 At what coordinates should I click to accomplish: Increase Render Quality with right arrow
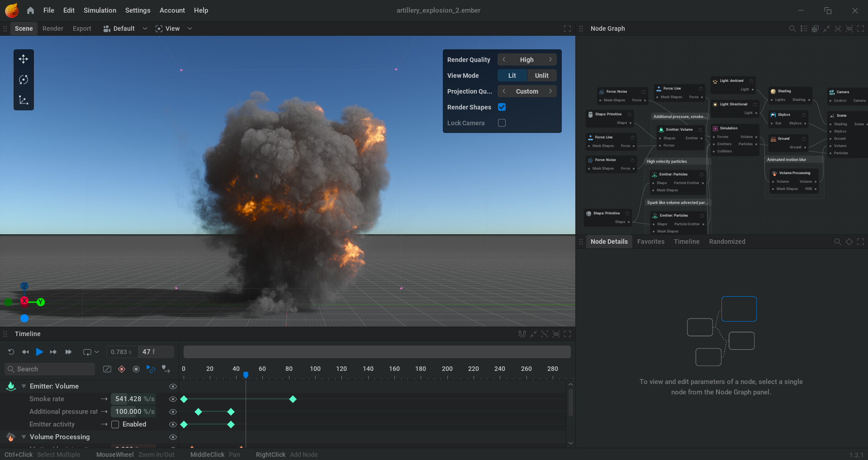(550, 60)
